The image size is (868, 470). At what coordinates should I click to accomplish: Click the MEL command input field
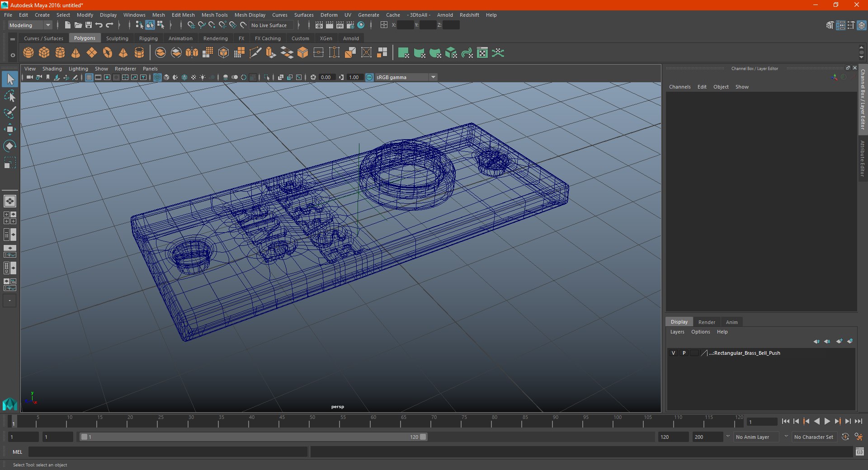[168, 451]
